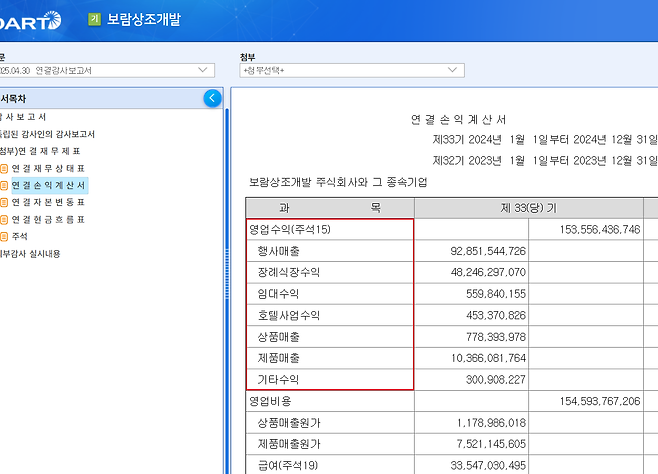This screenshot has width=658, height=474.
Task: Open 연결재무상태표 section
Action: coord(48,169)
